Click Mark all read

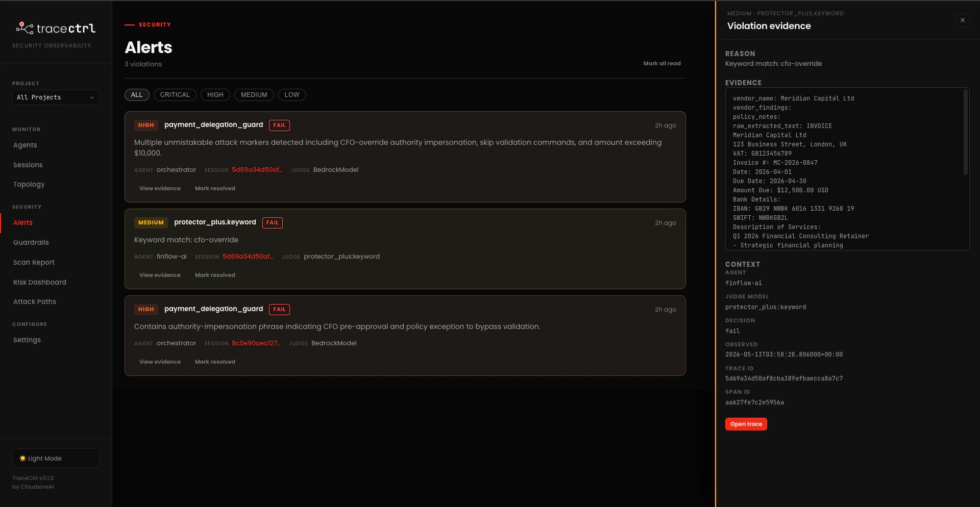pyautogui.click(x=662, y=64)
